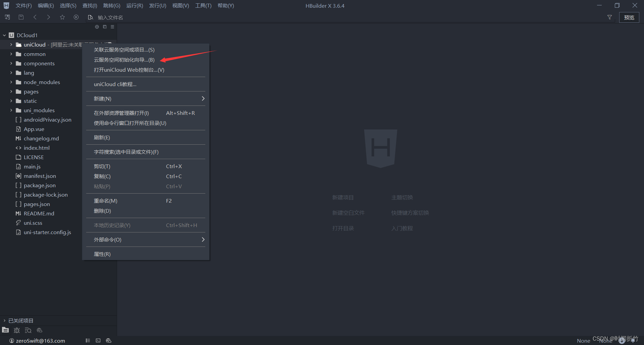
Task: Click the HBuilder logo icon in title bar
Action: [6, 5]
